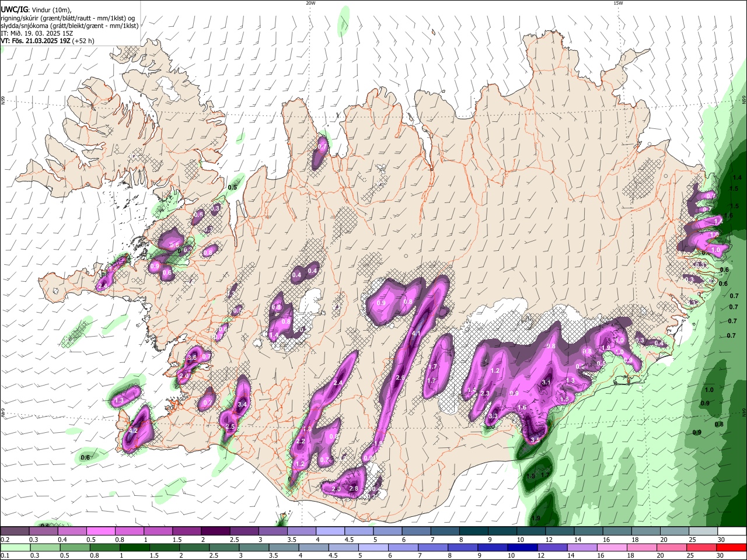Image resolution: width=747 pixels, height=560 pixels.
Task: Click the 15W longitude label
Action: pos(618,3)
